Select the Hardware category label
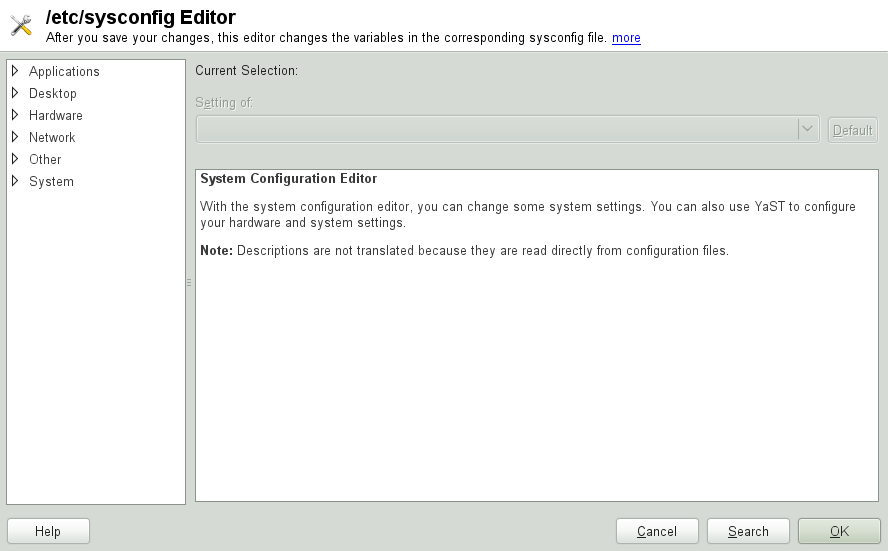Image resolution: width=888 pixels, height=551 pixels. coord(56,116)
